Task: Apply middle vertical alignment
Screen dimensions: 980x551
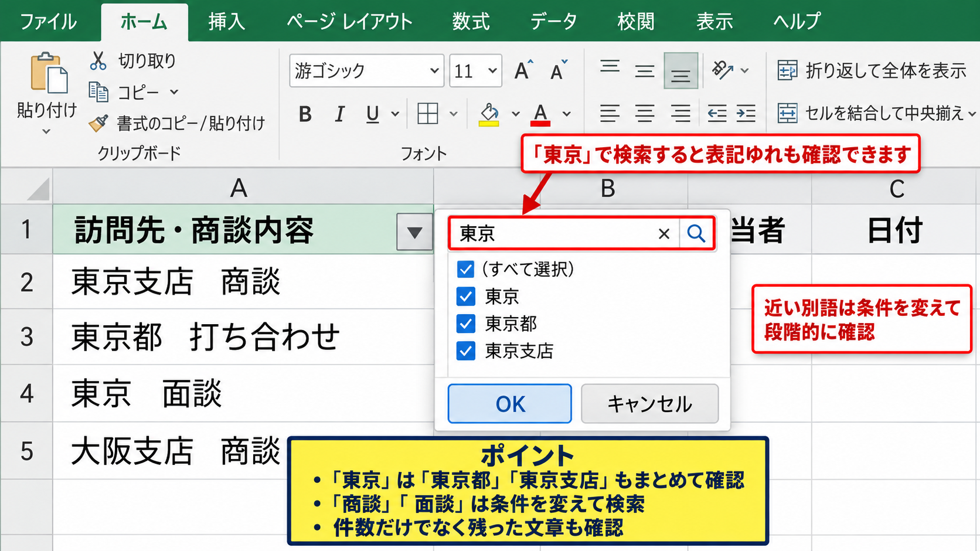Action: click(x=645, y=72)
